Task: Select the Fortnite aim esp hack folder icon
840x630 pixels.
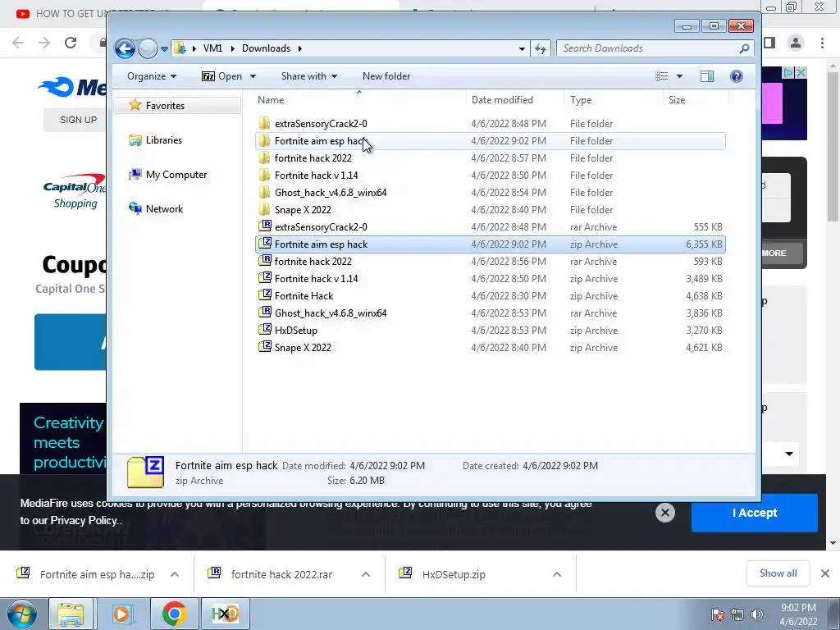Action: point(264,140)
